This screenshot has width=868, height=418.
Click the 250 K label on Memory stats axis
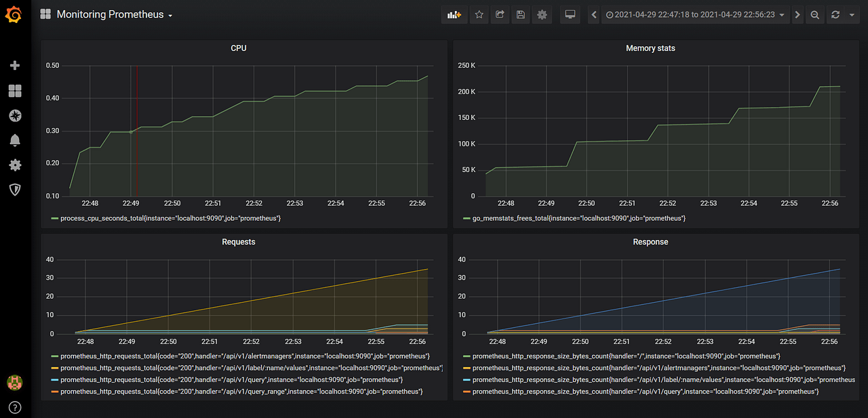tap(467, 66)
